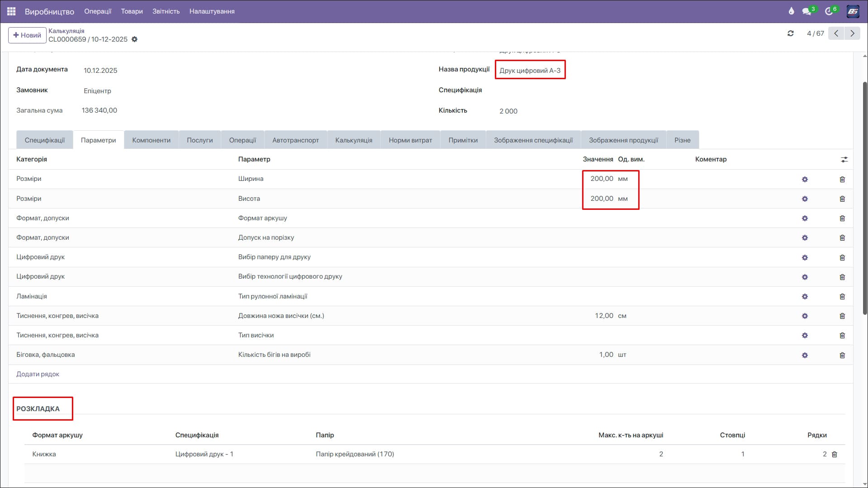Expand the Звітність menu
This screenshot has height=488, width=868.
(x=166, y=11)
